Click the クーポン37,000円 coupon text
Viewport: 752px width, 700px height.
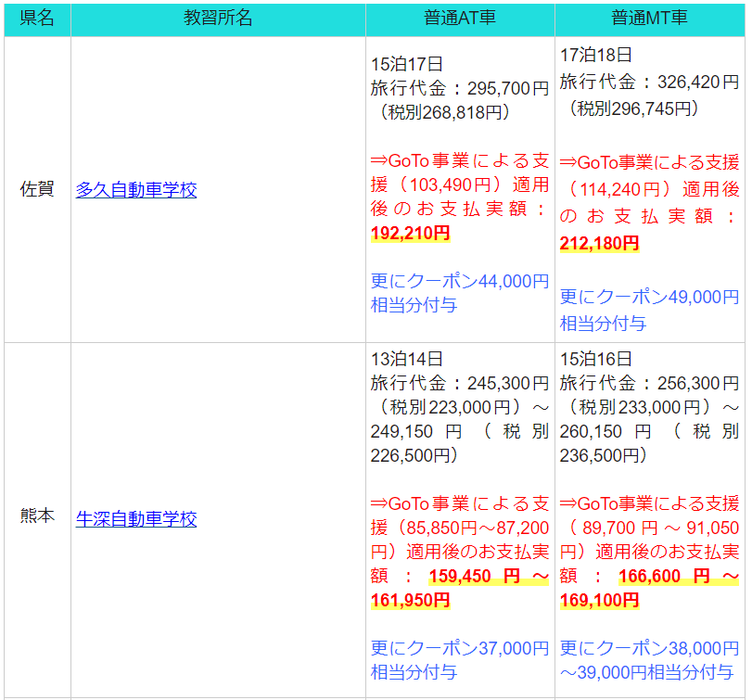coord(461,646)
